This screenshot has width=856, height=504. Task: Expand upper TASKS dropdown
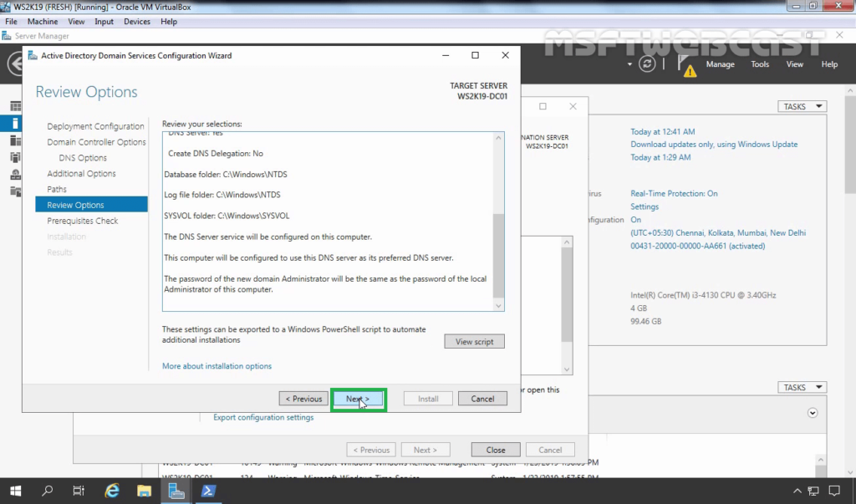pyautogui.click(x=802, y=106)
